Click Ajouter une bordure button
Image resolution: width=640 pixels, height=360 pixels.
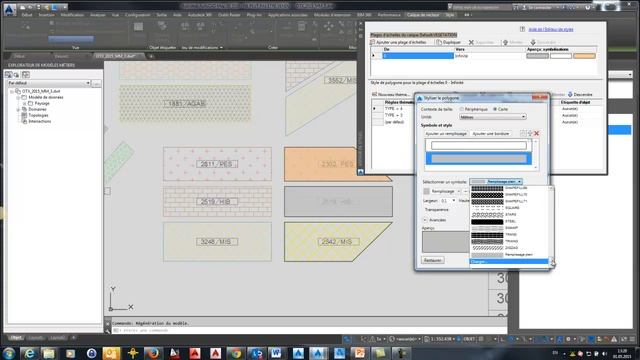pos(491,133)
